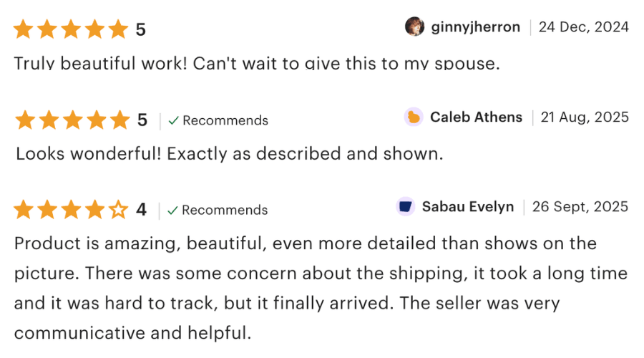Click the checkmark beside Caleb Athens' Recommends
Viewport: 644px width, 358px height.
[x=173, y=121]
